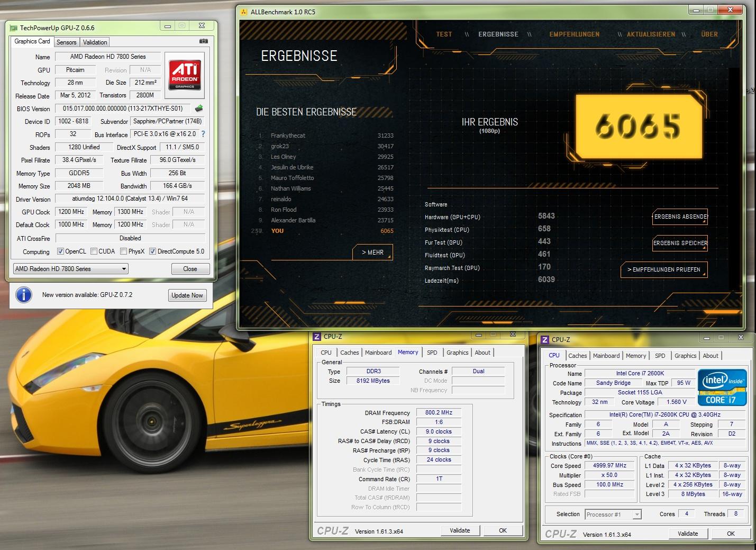This screenshot has height=550, width=756.
Task: Click the CPU-Z memory window title icon
Action: tap(317, 336)
